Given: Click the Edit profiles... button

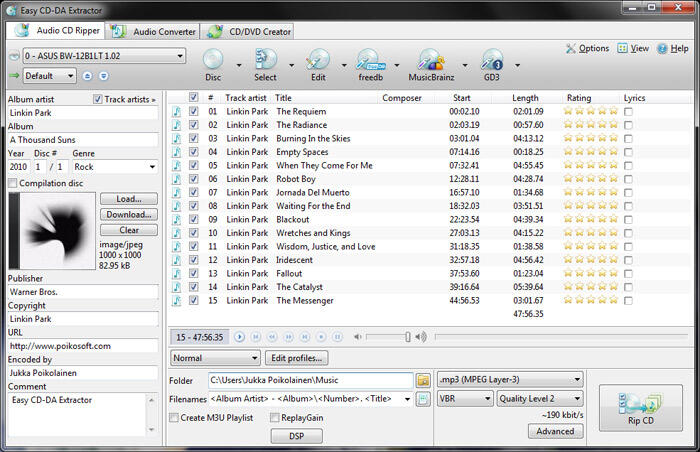Looking at the screenshot, I should click(x=296, y=358).
